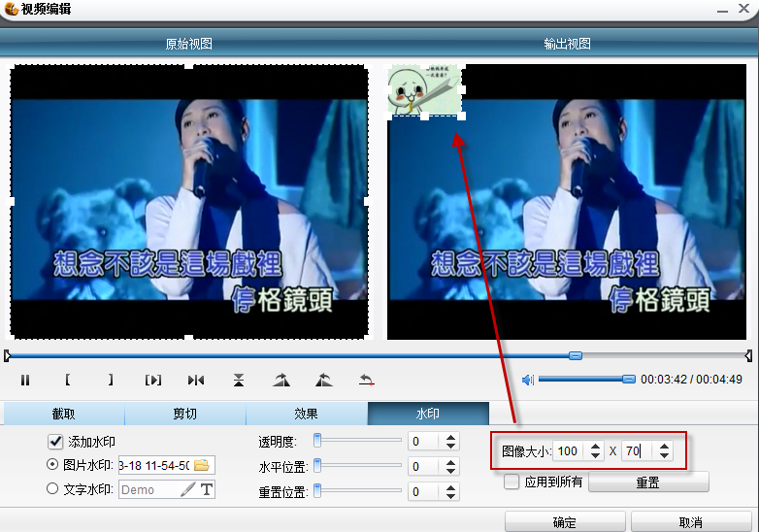Set the start mark bracket
The height and width of the screenshot is (532, 759).
[x=68, y=380]
